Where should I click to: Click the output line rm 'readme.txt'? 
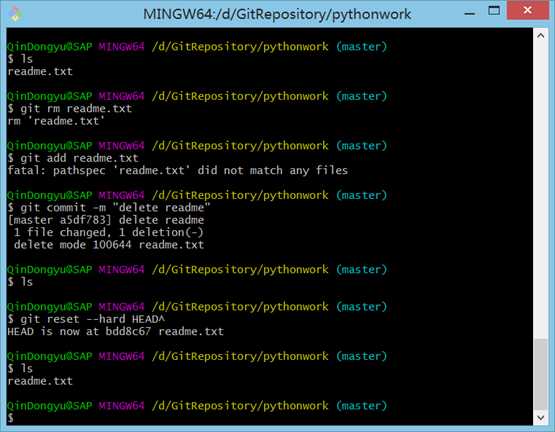(x=56, y=121)
